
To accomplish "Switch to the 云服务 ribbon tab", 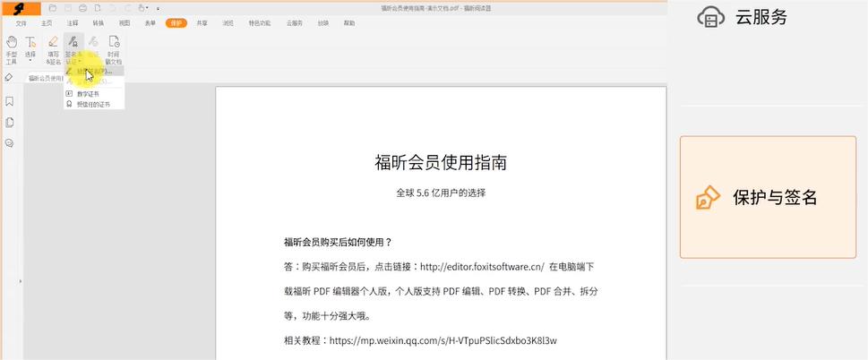I will tap(295, 23).
